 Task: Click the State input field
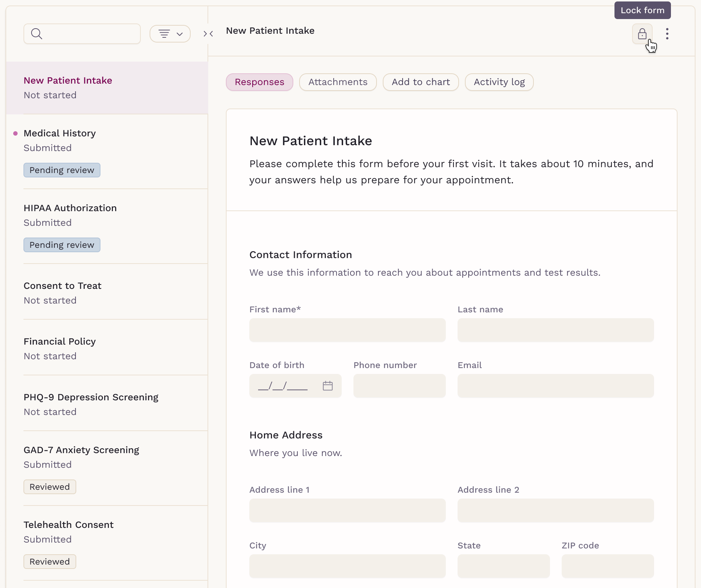[504, 566]
